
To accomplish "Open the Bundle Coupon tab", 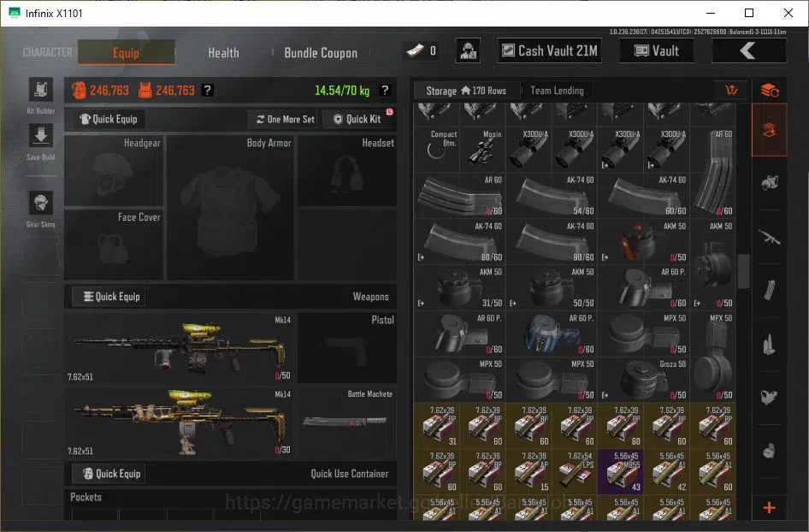I will coord(321,53).
